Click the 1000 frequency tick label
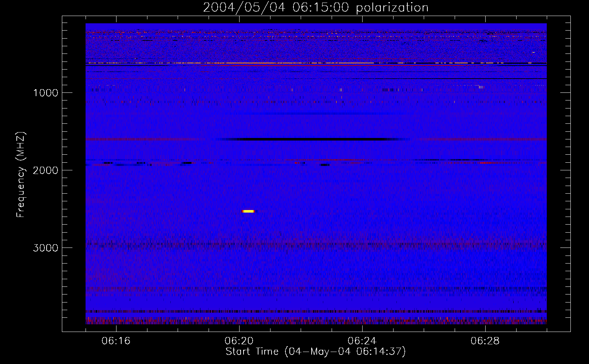 pos(46,93)
